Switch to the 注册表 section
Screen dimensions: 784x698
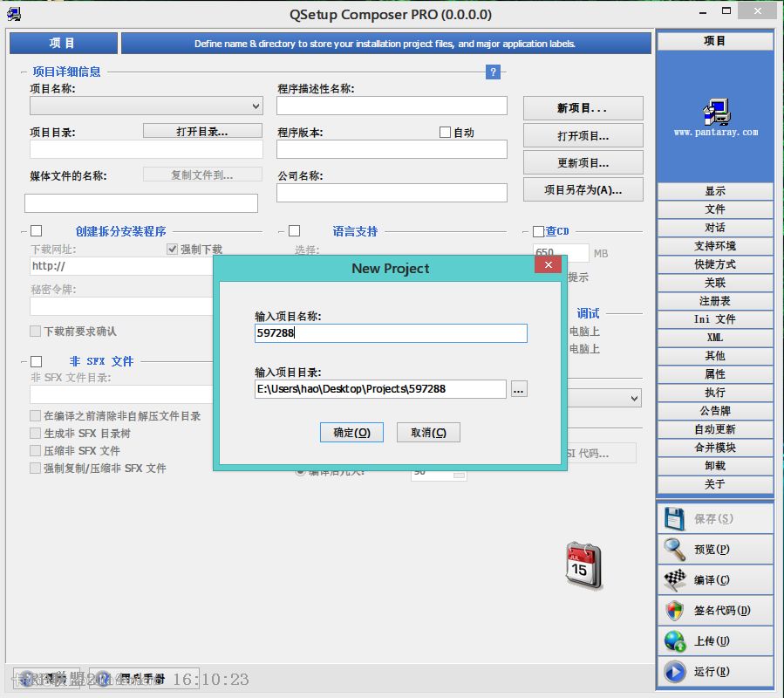(714, 301)
